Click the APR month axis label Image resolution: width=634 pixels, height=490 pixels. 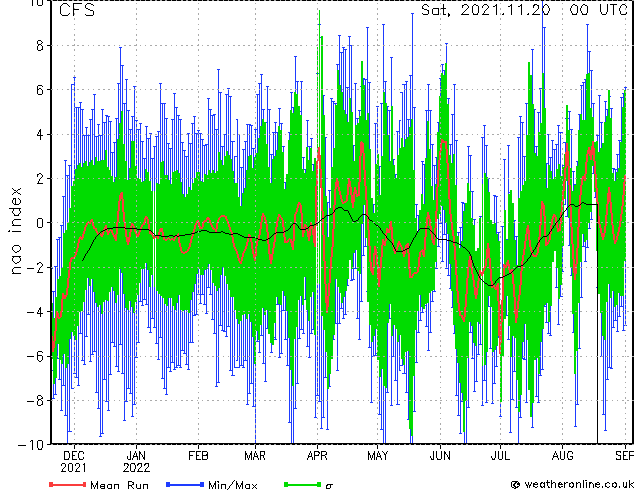(317, 456)
